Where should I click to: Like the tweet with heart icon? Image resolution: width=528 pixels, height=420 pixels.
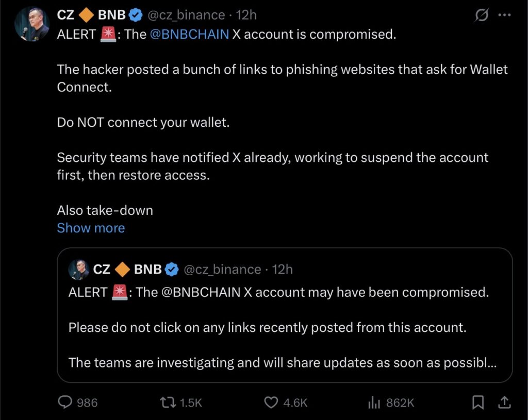[271, 402]
